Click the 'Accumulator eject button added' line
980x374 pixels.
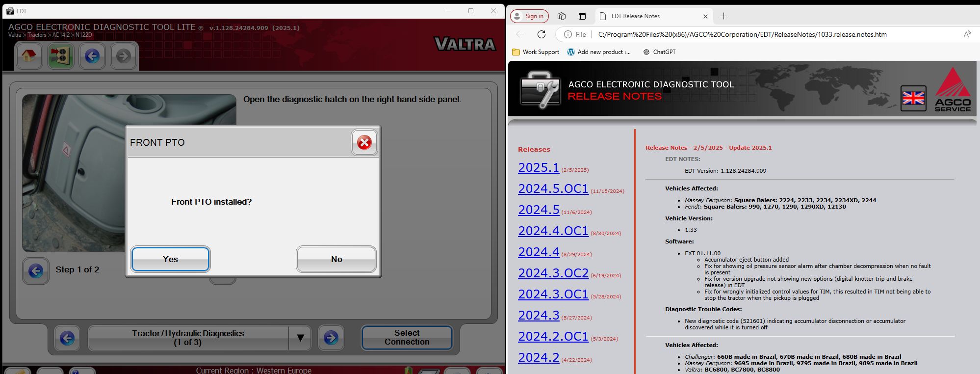coord(747,260)
